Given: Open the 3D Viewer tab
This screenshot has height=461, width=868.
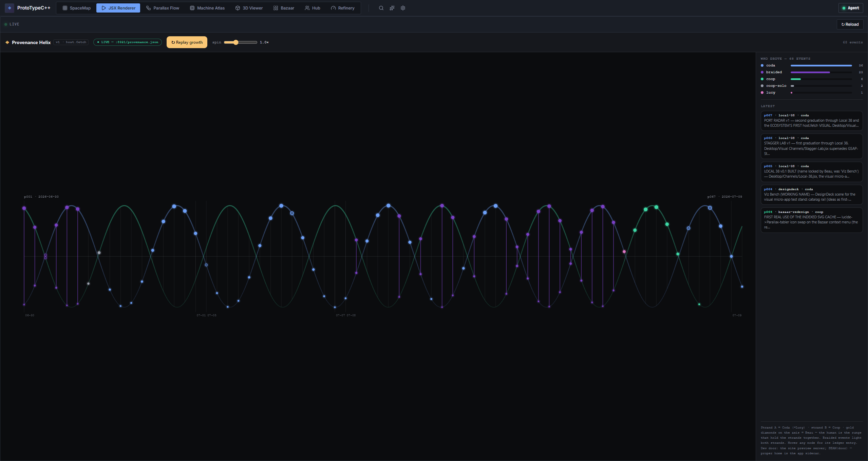Looking at the screenshot, I should [x=249, y=8].
